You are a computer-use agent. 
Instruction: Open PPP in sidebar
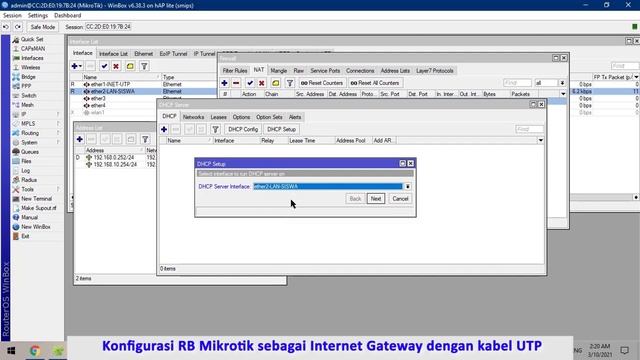(x=26, y=86)
